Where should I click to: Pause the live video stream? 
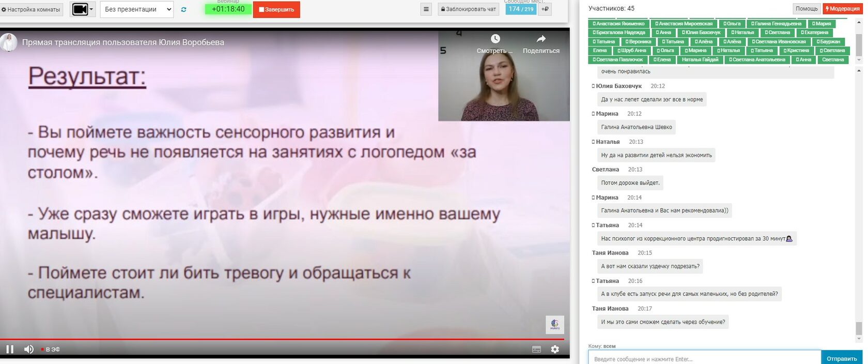point(10,349)
